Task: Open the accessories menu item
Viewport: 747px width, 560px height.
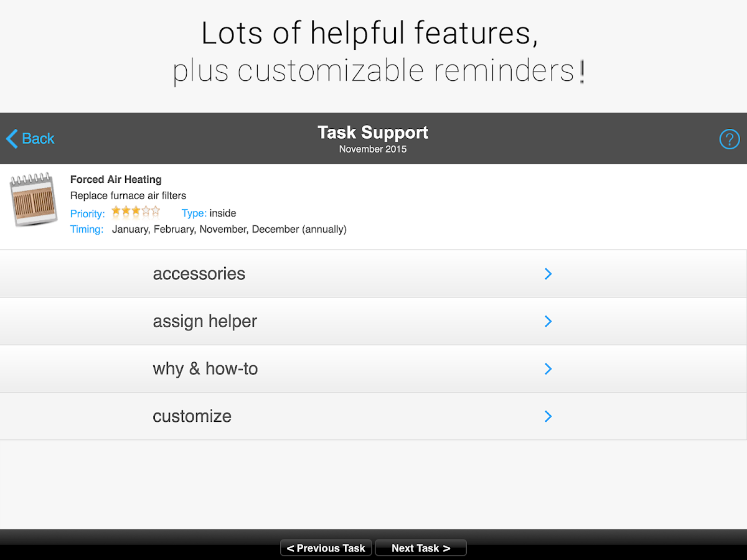Action: click(199, 274)
